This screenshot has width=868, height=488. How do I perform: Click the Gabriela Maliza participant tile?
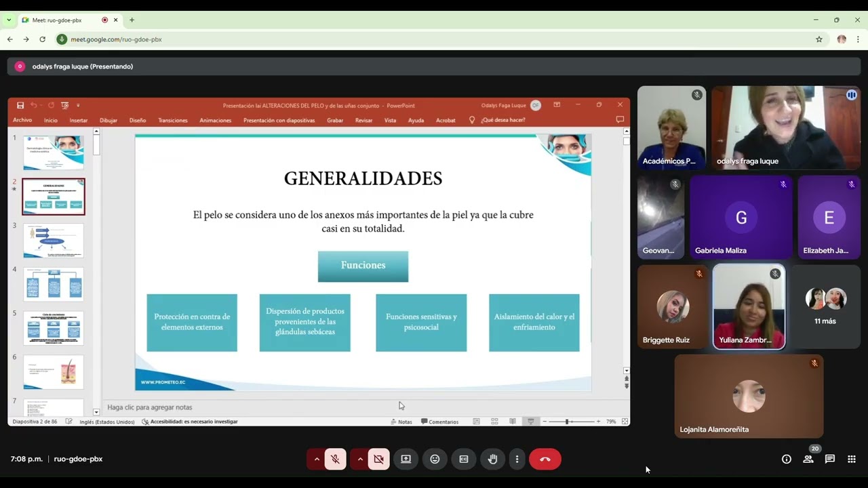coord(741,217)
